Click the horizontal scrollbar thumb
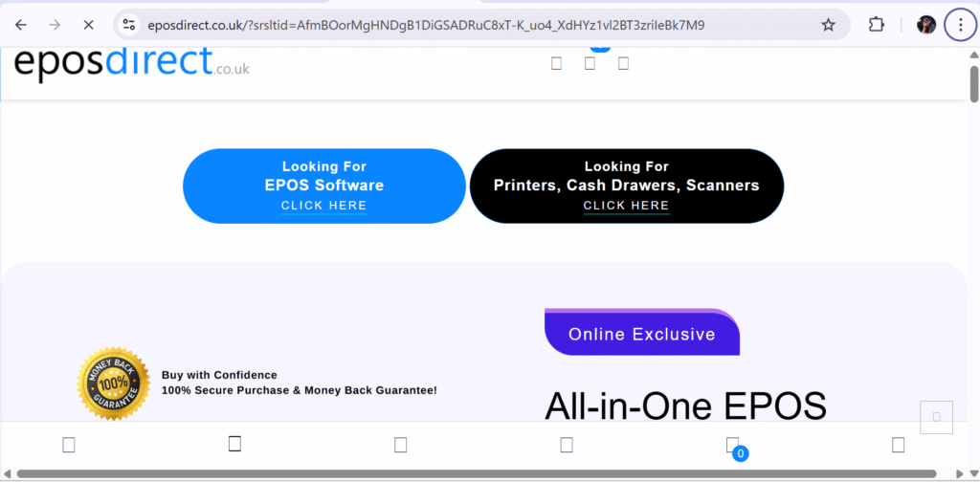The width and height of the screenshot is (980, 482). click(x=477, y=474)
